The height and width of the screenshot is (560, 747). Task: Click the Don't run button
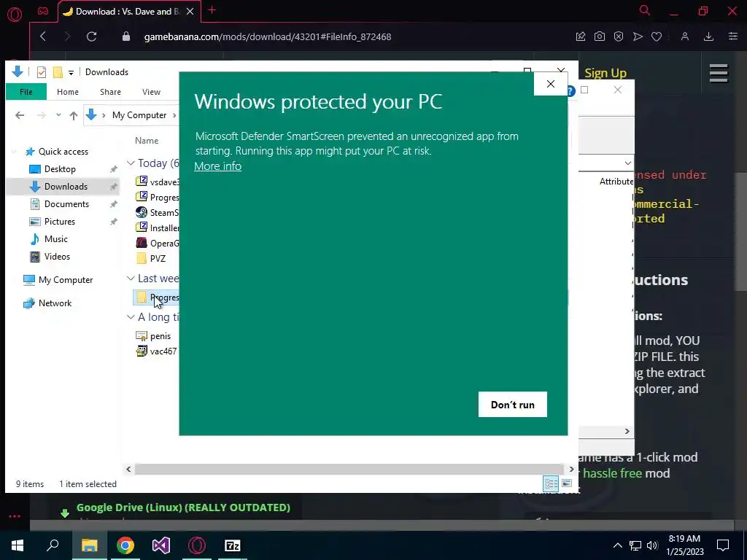513,404
